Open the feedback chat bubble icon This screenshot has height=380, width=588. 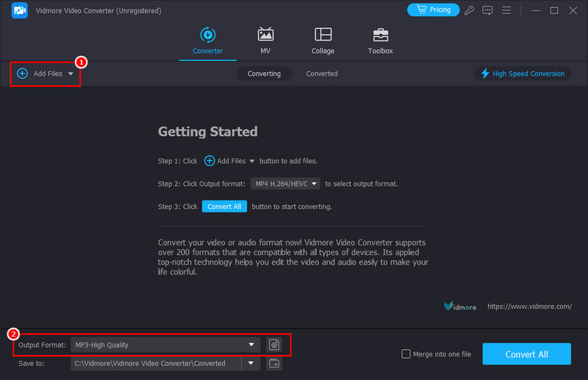(x=487, y=10)
